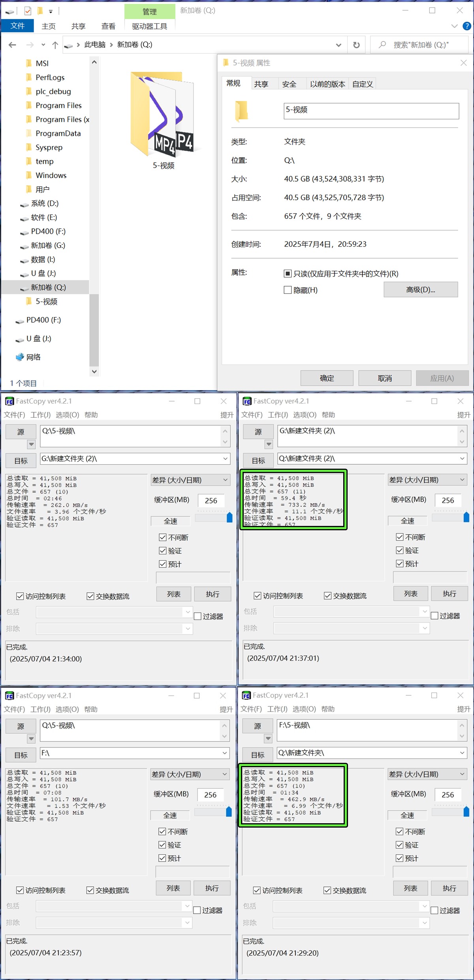Open the 查看 ribbon tab

click(108, 26)
